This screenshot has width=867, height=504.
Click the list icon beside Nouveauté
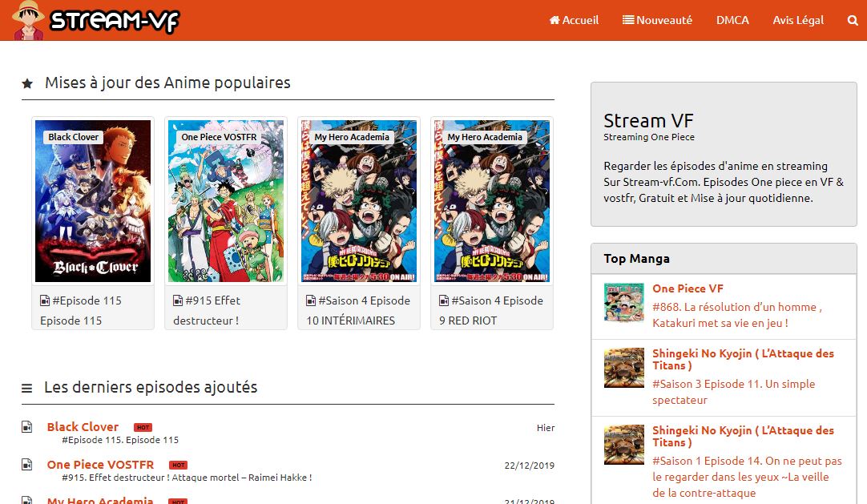[x=628, y=20]
